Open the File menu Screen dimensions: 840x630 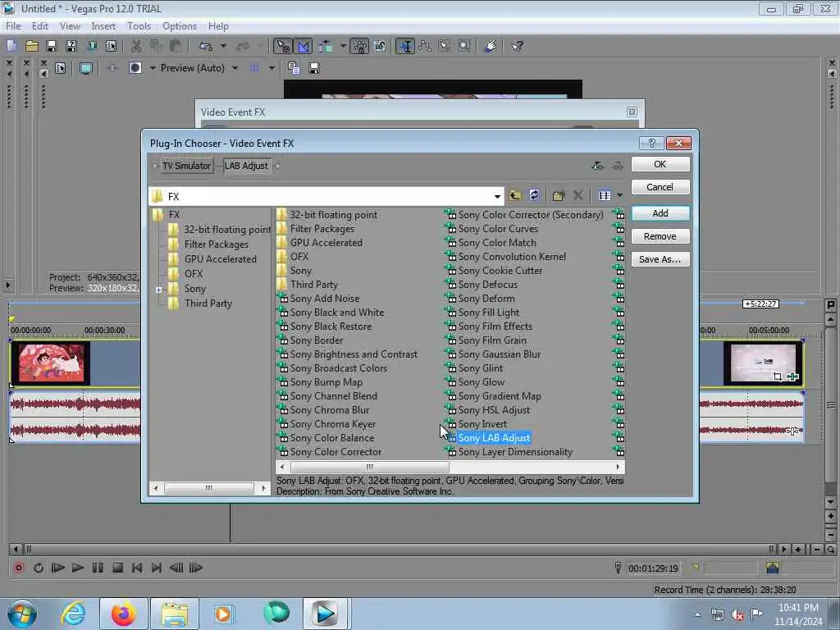pyautogui.click(x=13, y=25)
